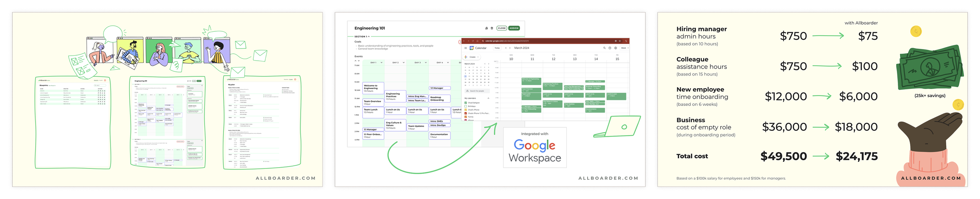
Task: Click the browser home icon
Action: tap(477, 41)
